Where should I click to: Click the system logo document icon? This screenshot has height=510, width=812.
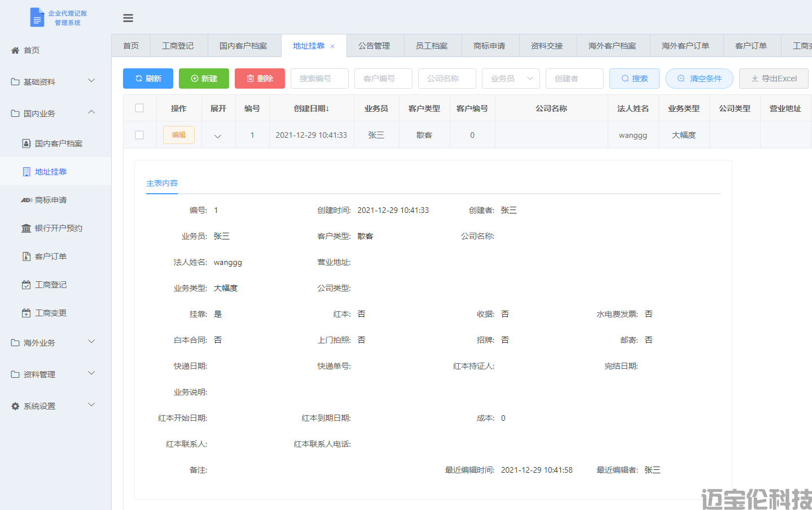tap(37, 18)
